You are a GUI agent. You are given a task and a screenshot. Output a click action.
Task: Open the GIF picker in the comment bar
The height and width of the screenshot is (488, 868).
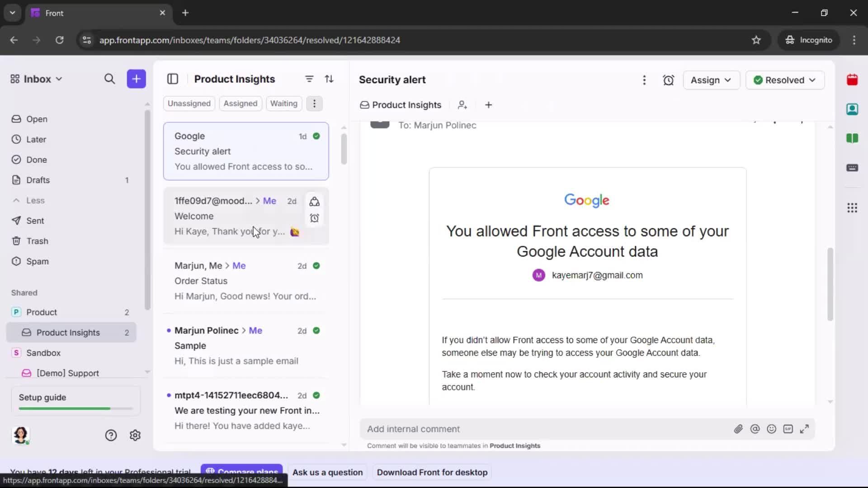point(788,429)
